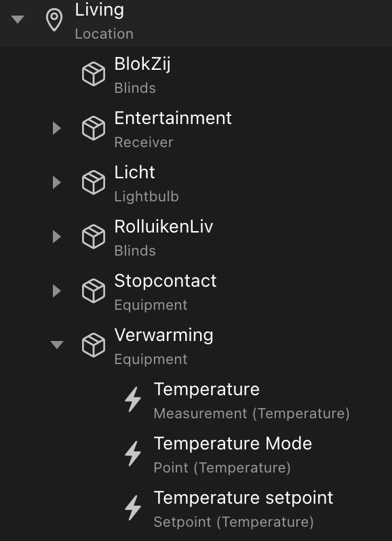The width and height of the screenshot is (392, 541).
Task: Click the Licht cube icon
Action: pyautogui.click(x=94, y=182)
